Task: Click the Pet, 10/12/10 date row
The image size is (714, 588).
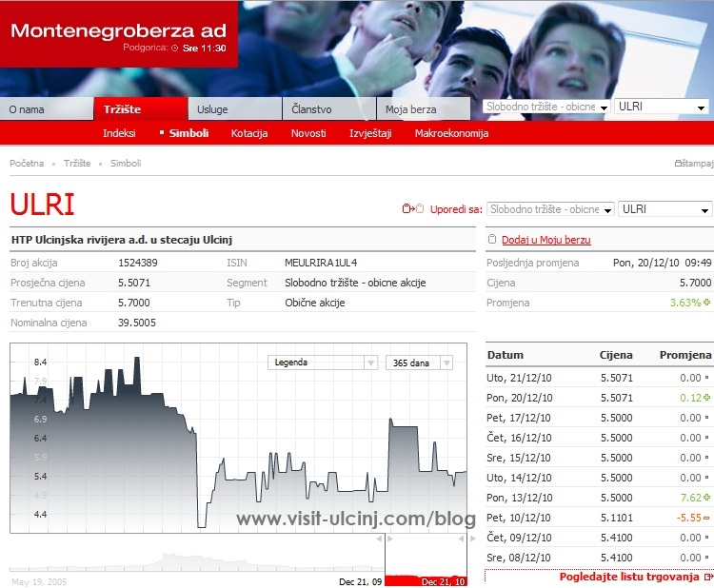Action: point(599,518)
